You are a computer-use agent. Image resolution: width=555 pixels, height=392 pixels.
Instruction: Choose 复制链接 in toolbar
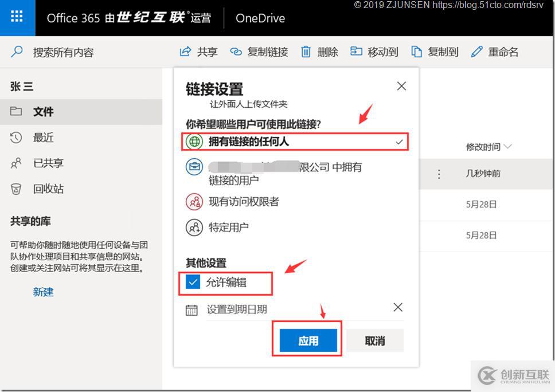268,52
